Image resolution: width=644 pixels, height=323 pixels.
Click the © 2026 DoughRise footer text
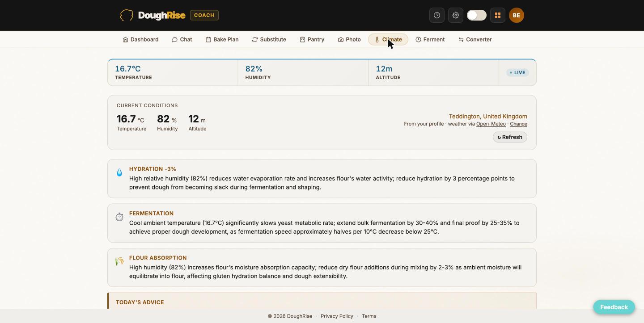(290, 316)
